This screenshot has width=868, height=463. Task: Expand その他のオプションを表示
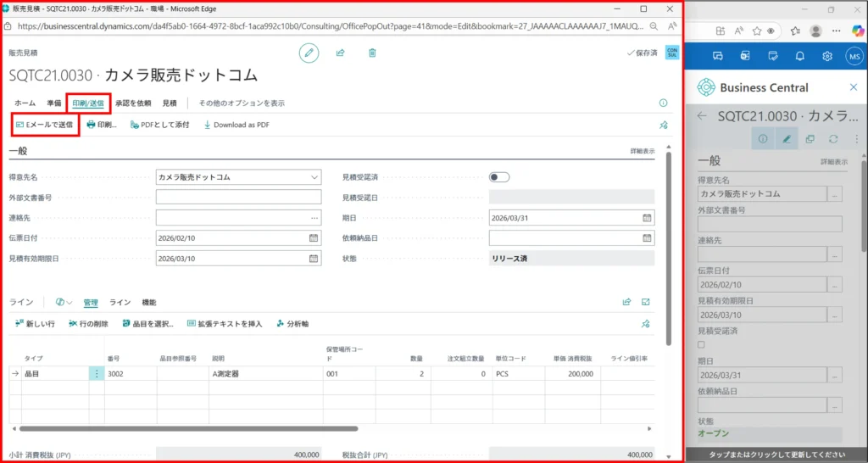pyautogui.click(x=242, y=103)
